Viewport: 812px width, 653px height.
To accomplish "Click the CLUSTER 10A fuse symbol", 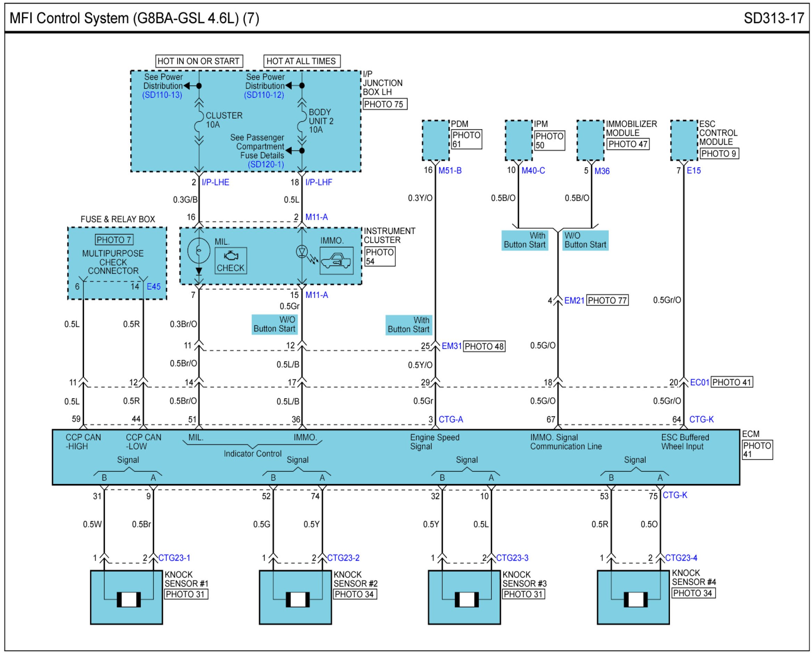I will [199, 121].
